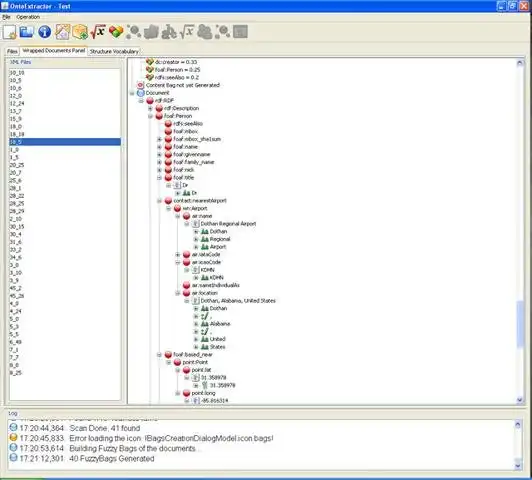Select file 12_24 in the list
532x480 pixels.
(x=65, y=103)
